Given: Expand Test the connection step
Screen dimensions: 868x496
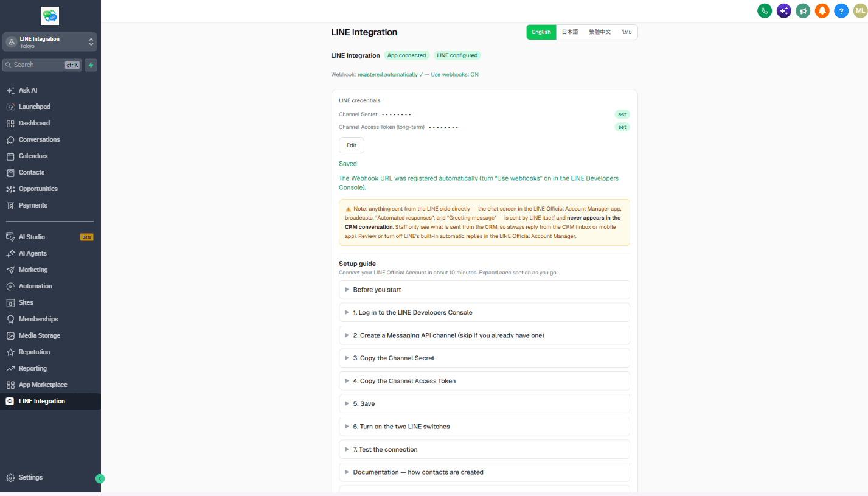Looking at the screenshot, I should (484, 449).
